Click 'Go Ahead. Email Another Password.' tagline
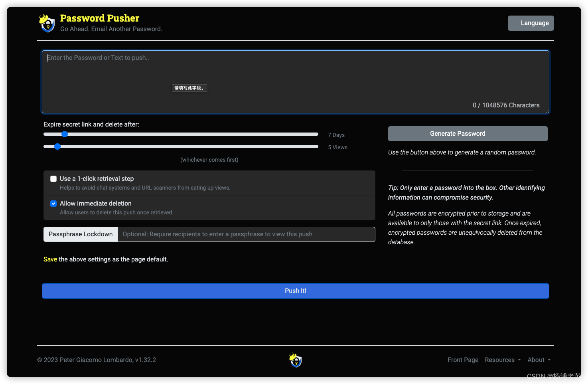 tap(111, 29)
